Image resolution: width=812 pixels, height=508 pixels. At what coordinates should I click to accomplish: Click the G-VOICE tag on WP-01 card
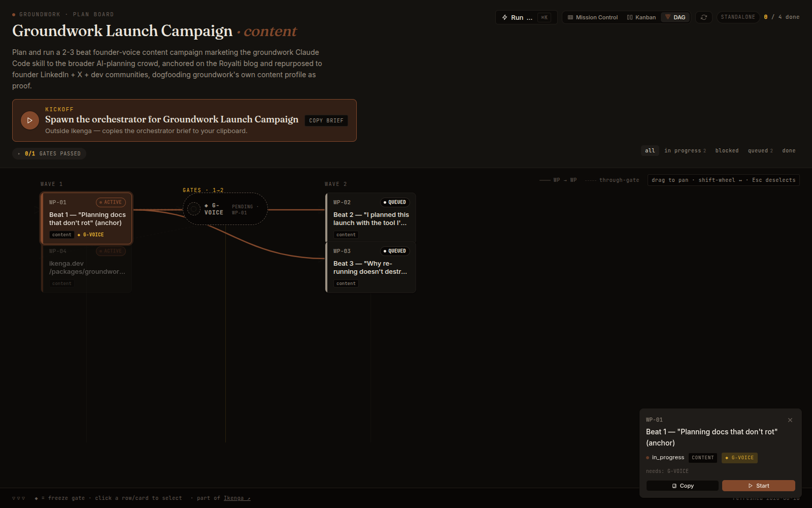[x=91, y=235]
